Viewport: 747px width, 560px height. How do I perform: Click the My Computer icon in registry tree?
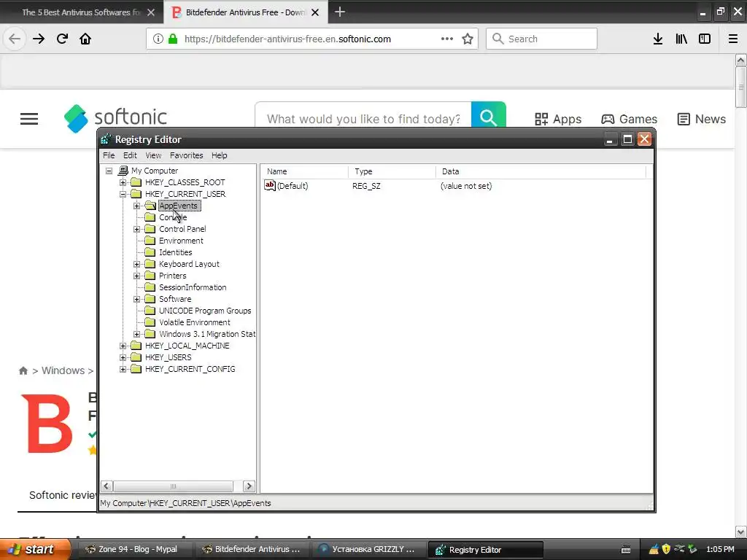(x=123, y=171)
